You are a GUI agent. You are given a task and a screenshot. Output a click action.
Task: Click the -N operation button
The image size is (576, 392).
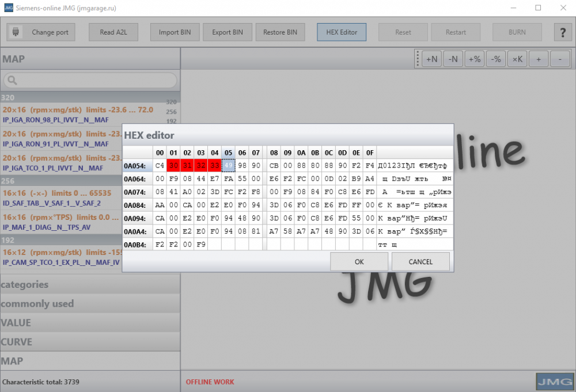tap(453, 59)
